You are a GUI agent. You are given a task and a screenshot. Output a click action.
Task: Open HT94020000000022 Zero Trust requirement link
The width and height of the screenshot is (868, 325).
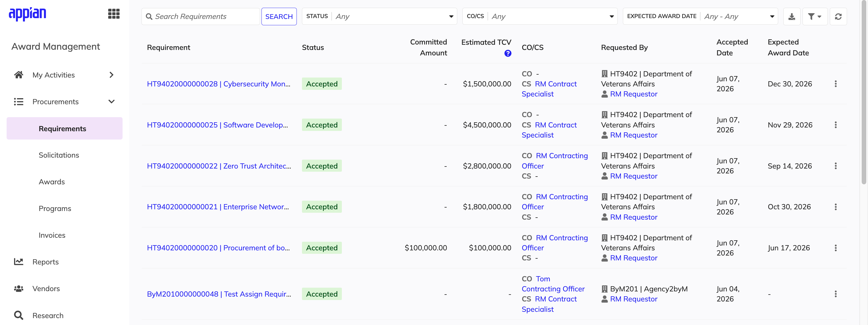point(219,166)
